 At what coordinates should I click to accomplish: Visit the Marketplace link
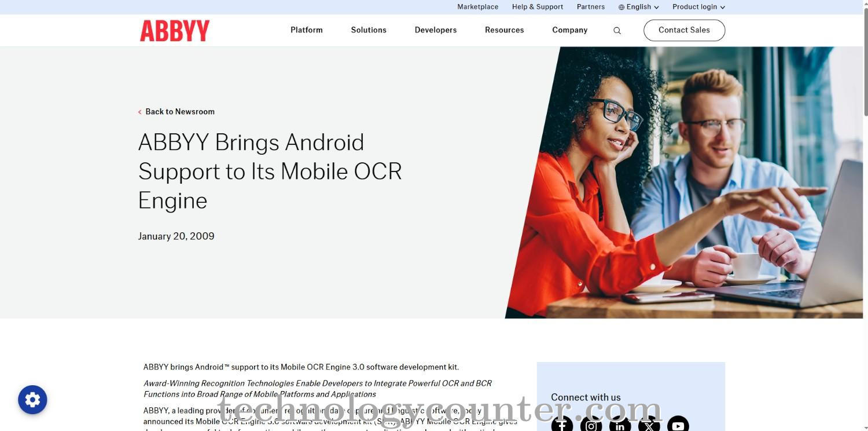coord(477,6)
